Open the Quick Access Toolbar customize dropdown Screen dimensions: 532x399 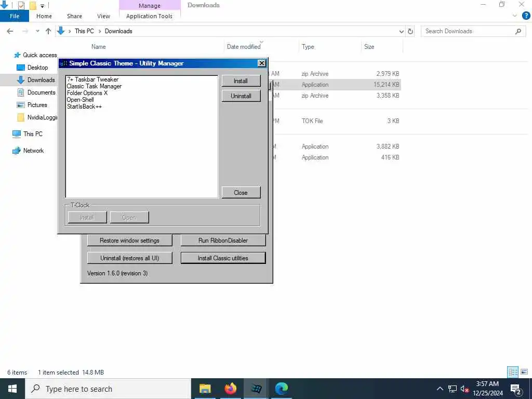43,5
